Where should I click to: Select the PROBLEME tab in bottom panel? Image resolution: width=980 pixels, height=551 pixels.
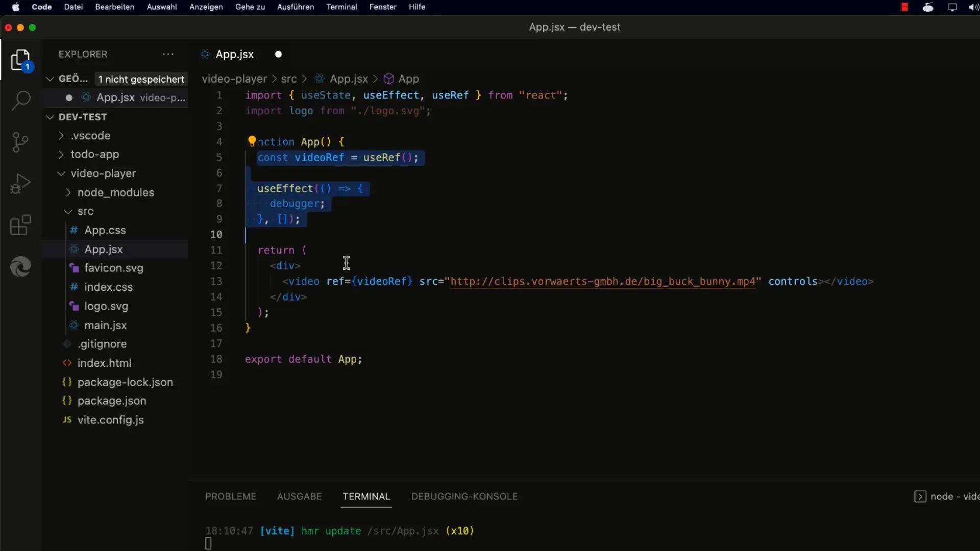pyautogui.click(x=230, y=496)
